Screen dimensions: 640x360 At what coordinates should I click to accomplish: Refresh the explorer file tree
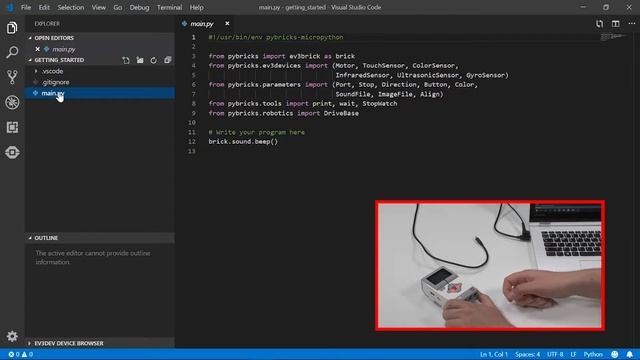point(153,60)
